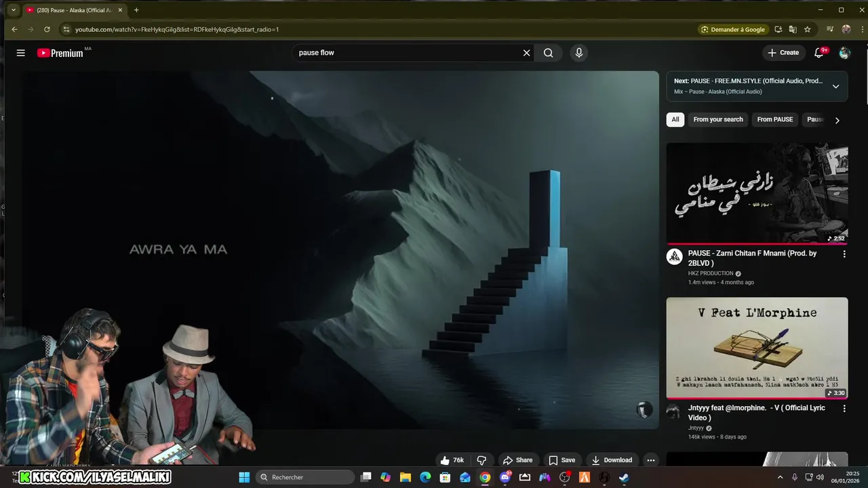
Task: Show more filter chips with right arrow
Action: [x=837, y=120]
